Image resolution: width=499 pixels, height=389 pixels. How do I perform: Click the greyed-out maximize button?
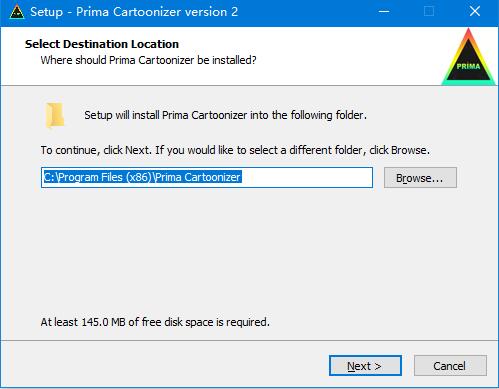pos(429,12)
